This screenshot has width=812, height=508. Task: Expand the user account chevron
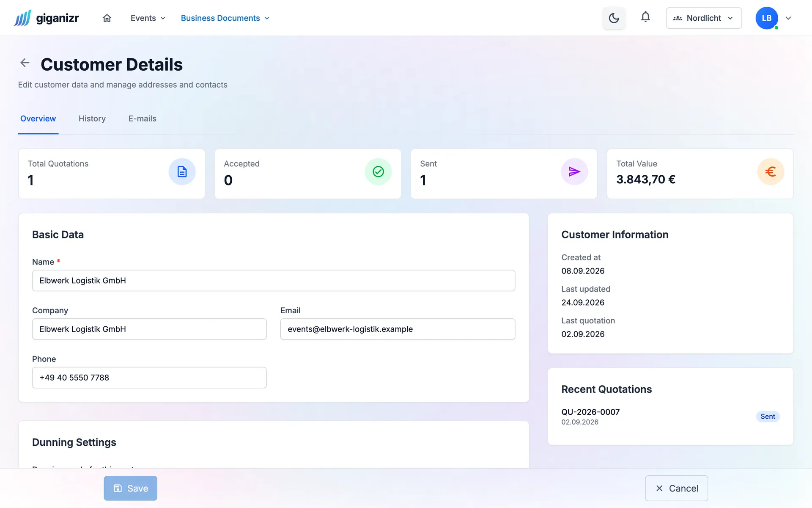788,18
